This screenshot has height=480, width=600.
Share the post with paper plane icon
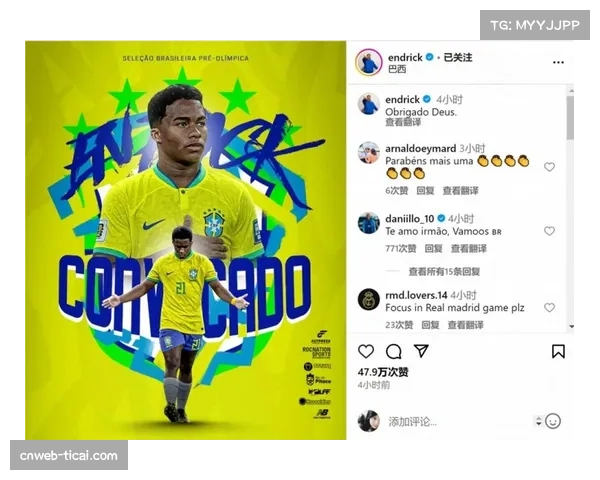coord(421,351)
